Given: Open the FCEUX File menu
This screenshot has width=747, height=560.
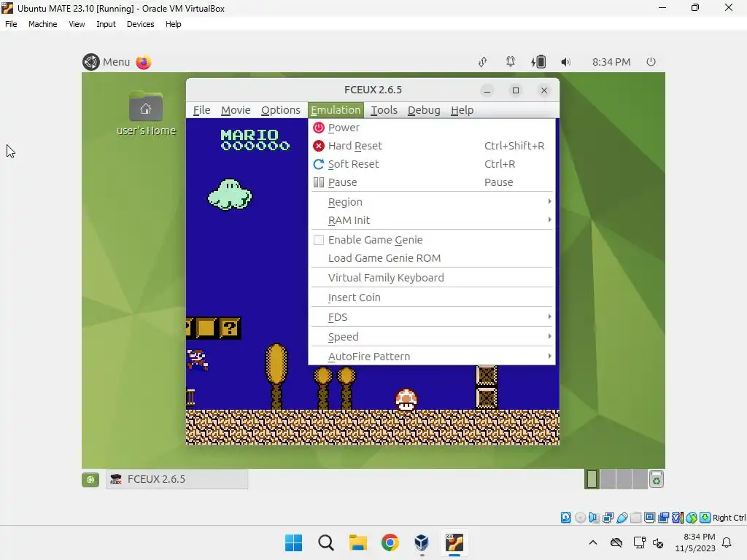Looking at the screenshot, I should (201, 110).
